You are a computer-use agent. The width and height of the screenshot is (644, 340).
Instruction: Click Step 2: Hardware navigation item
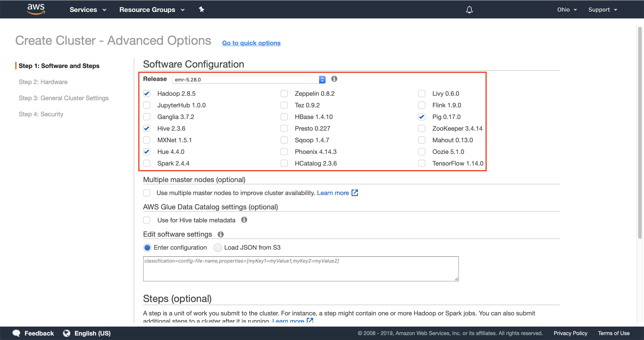coord(42,82)
